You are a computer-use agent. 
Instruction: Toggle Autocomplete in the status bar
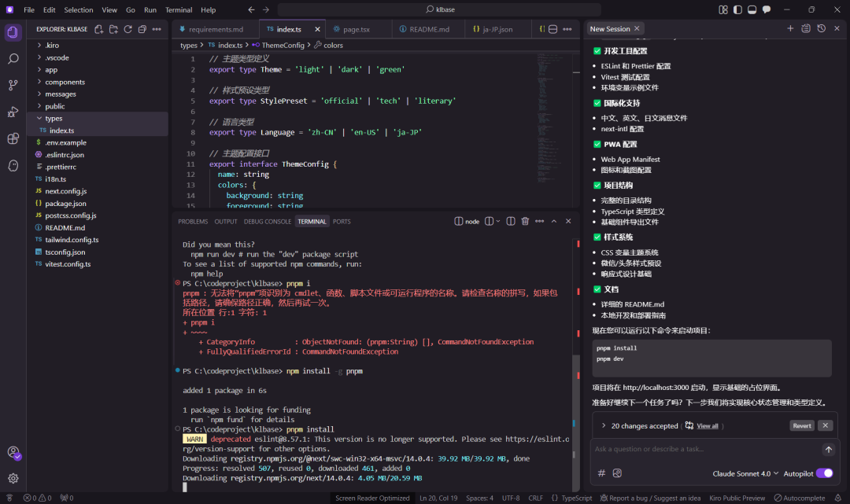[x=800, y=498]
